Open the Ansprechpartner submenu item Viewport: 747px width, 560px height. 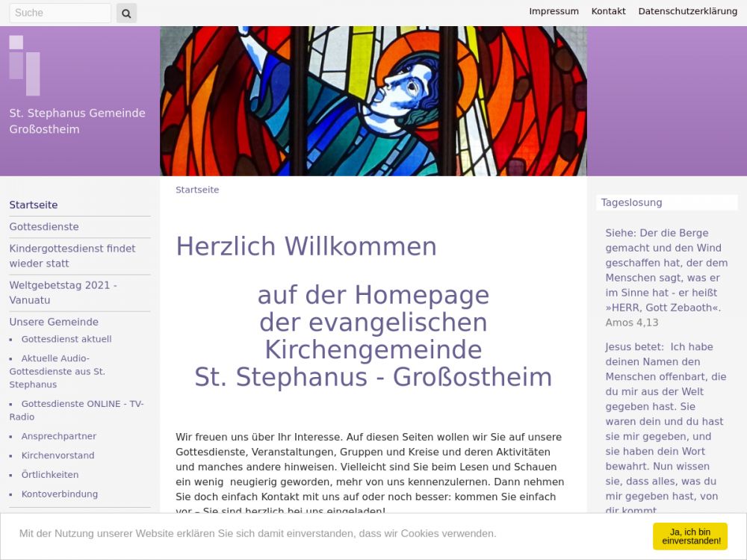coord(59,436)
